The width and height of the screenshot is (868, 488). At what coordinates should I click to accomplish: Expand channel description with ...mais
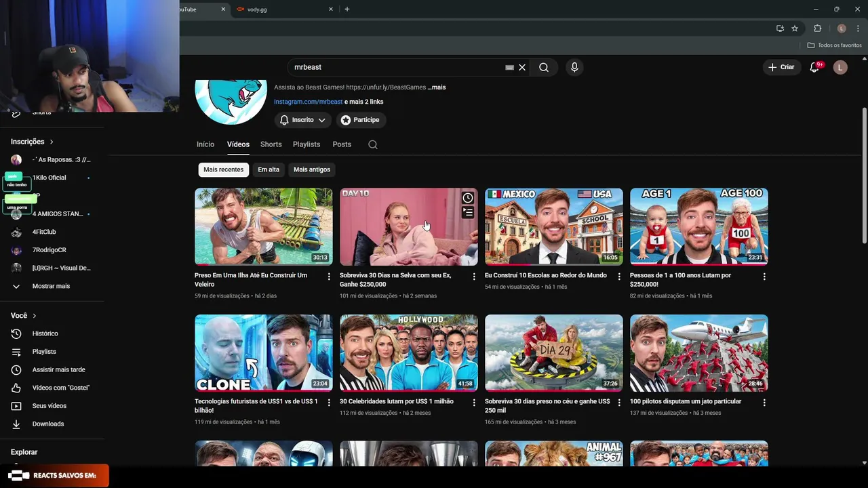pyautogui.click(x=437, y=87)
